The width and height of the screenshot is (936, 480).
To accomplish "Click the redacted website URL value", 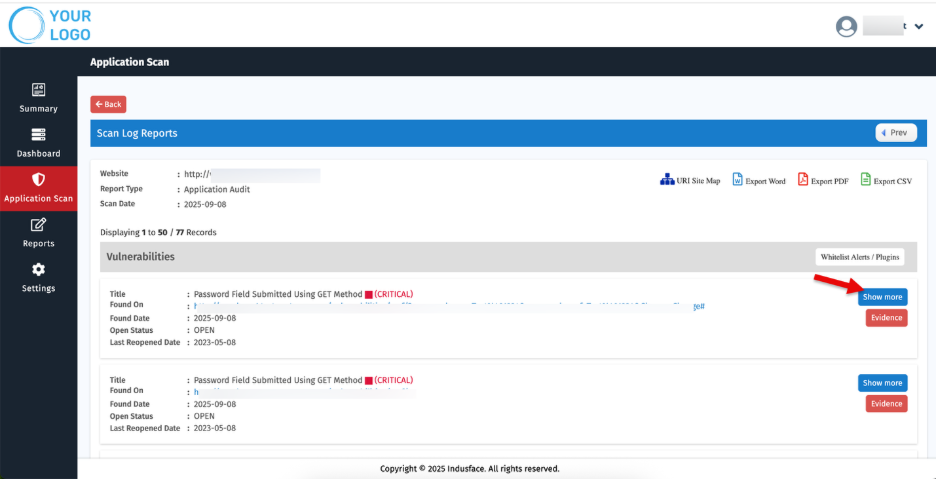I will pos(252,174).
